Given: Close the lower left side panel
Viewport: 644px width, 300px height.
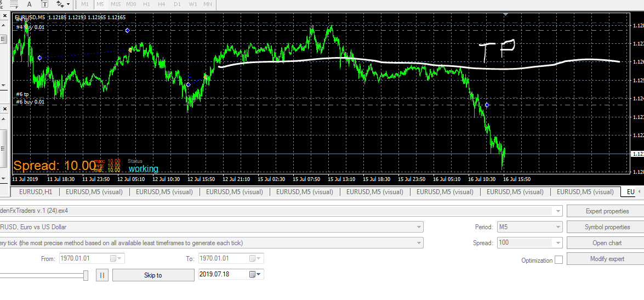Looking at the screenshot, I should pos(5,109).
